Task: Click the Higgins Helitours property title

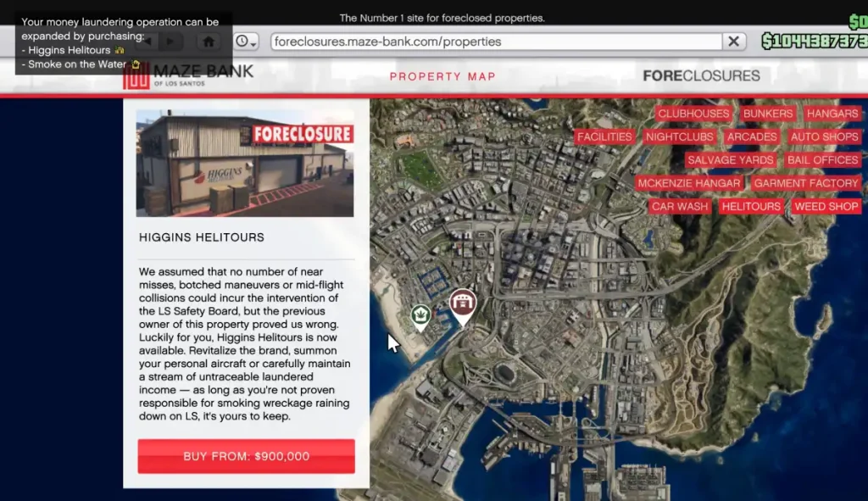Action: 202,237
